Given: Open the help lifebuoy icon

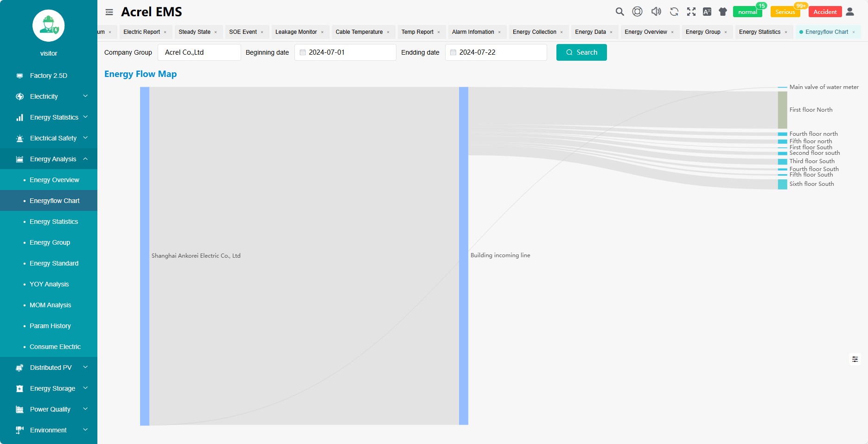Looking at the screenshot, I should [638, 12].
